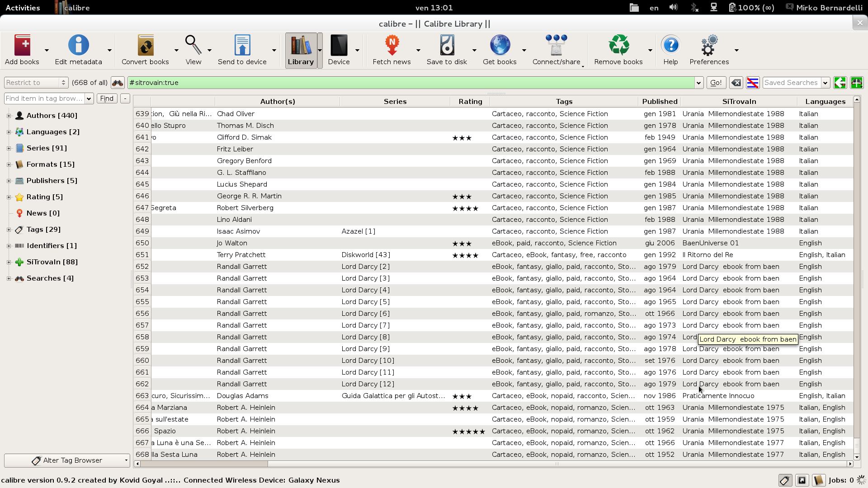Click the Add books icon

coord(22,46)
